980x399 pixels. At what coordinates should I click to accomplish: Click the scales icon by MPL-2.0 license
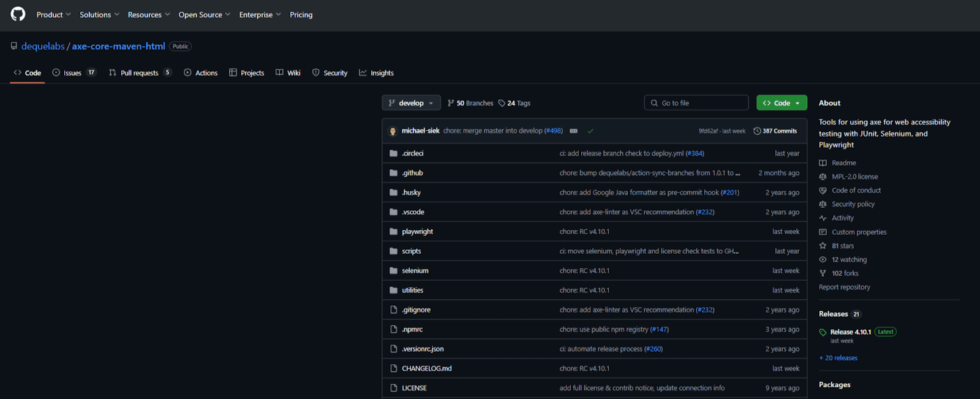click(823, 177)
